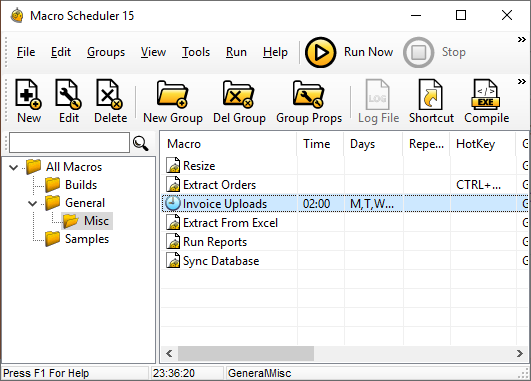
Task: Click the horizontal scrollbar thumb
Action: click(246, 354)
